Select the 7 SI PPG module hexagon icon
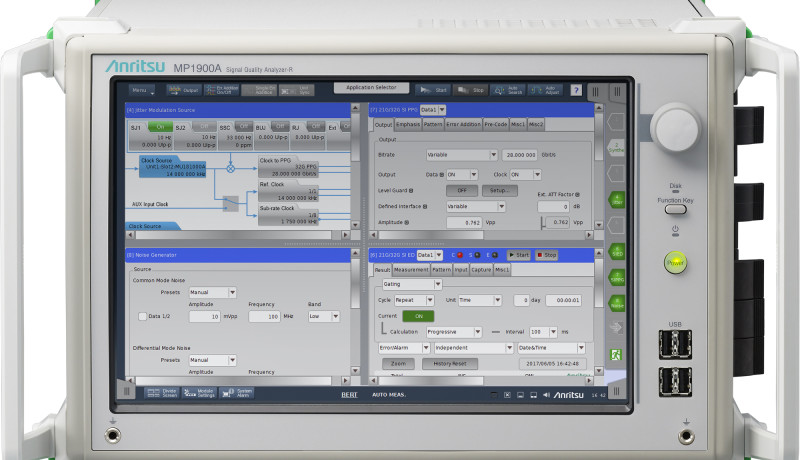The height and width of the screenshot is (460, 800). tap(617, 277)
